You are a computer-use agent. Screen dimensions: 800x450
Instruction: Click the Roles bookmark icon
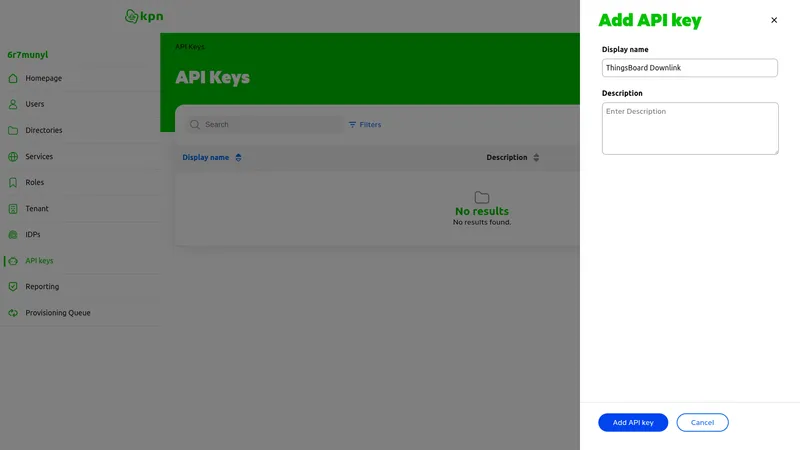13,182
